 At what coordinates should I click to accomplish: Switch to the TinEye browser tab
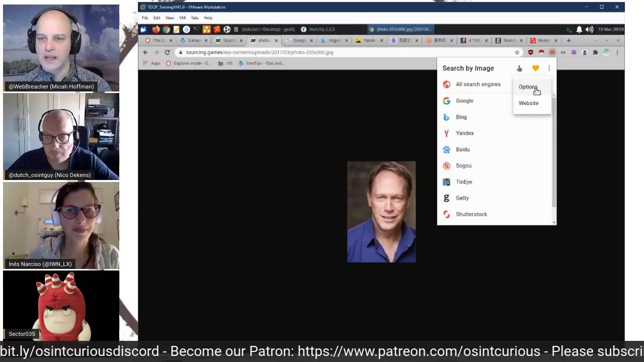click(x=474, y=40)
